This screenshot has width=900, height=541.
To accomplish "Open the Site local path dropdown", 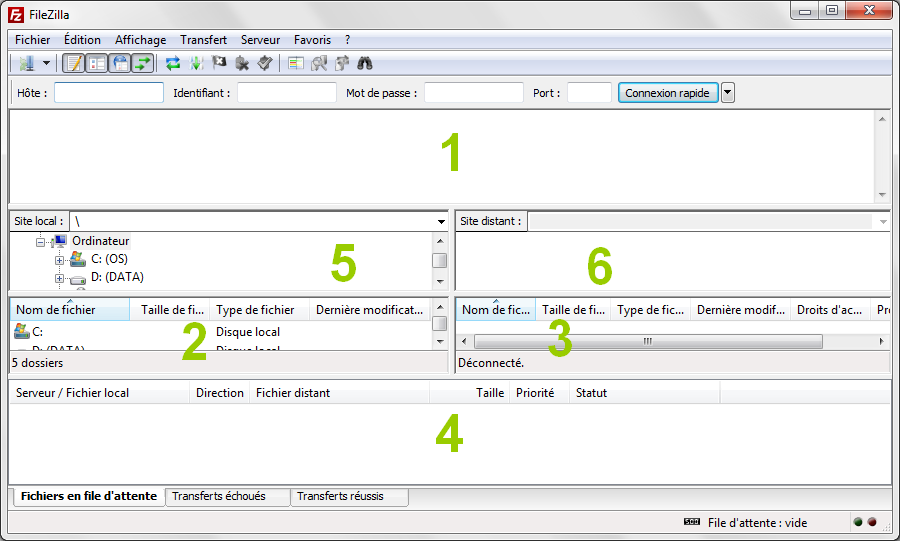I will point(441,221).
